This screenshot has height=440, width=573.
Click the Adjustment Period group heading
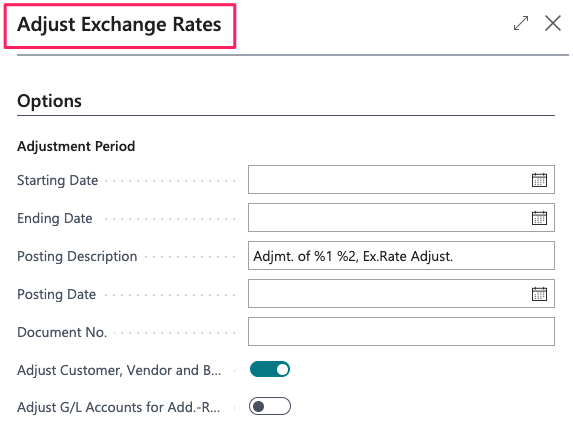(76, 146)
